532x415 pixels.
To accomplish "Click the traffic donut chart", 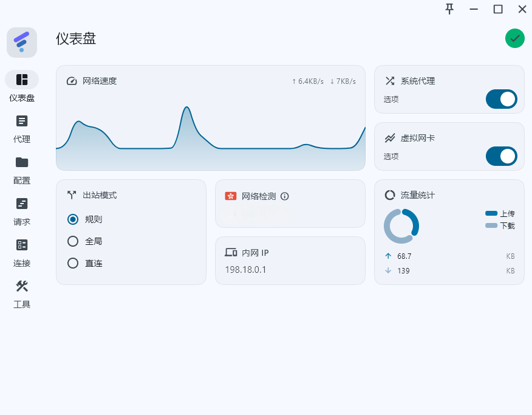I will click(401, 226).
